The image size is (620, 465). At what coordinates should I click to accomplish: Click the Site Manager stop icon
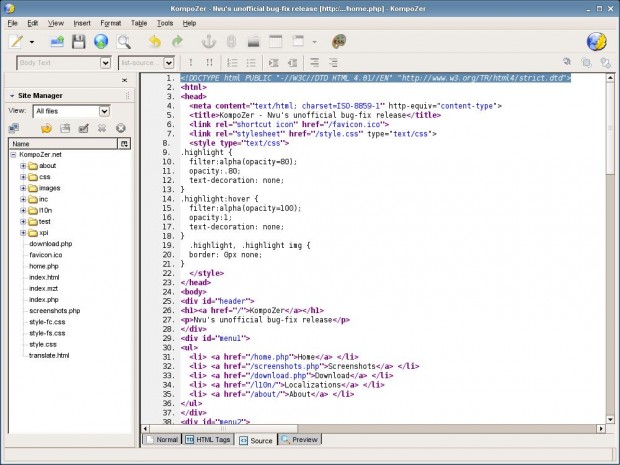(x=121, y=128)
